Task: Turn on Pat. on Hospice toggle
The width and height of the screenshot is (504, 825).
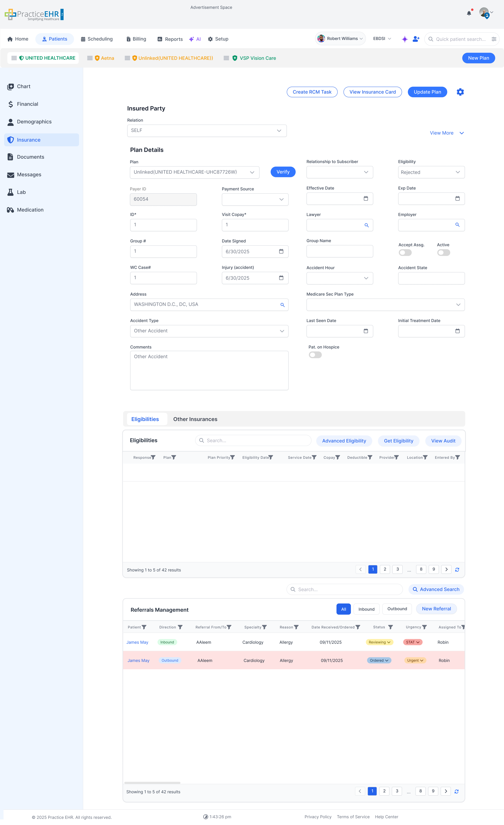Action: pyautogui.click(x=315, y=355)
